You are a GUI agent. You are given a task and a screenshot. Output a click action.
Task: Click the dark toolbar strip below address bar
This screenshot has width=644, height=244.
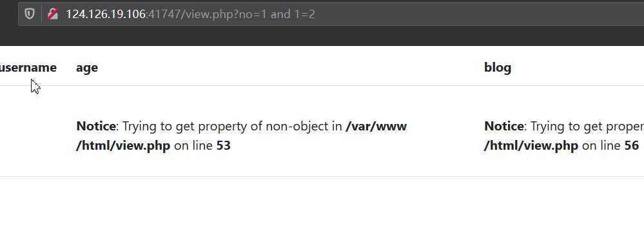[x=322, y=36]
